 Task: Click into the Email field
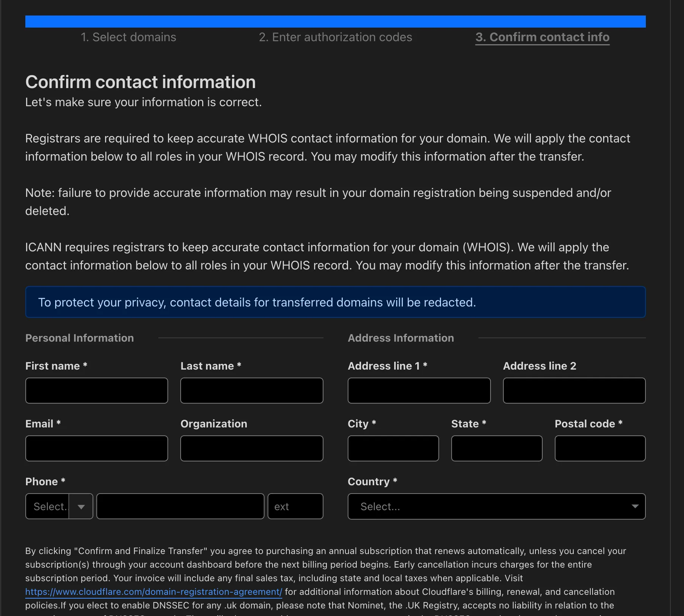[96, 448]
